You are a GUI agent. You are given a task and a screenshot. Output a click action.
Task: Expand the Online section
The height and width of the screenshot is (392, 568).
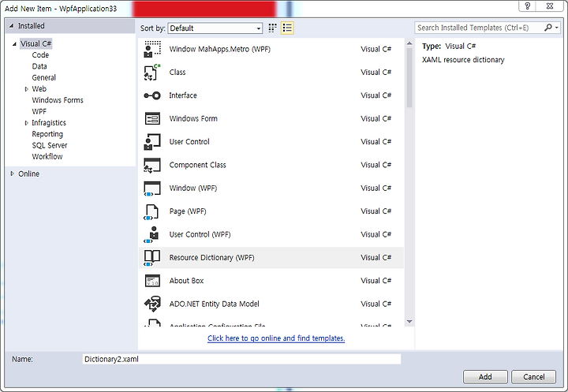(x=13, y=174)
